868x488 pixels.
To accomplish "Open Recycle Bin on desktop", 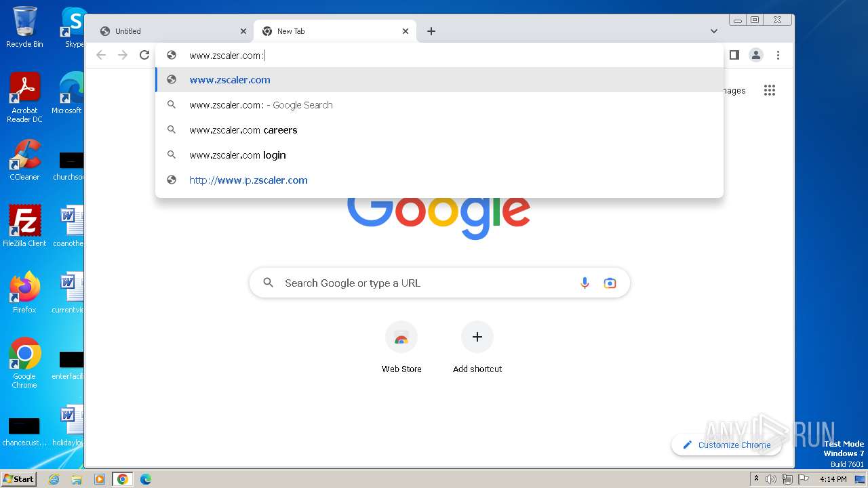I will [24, 27].
